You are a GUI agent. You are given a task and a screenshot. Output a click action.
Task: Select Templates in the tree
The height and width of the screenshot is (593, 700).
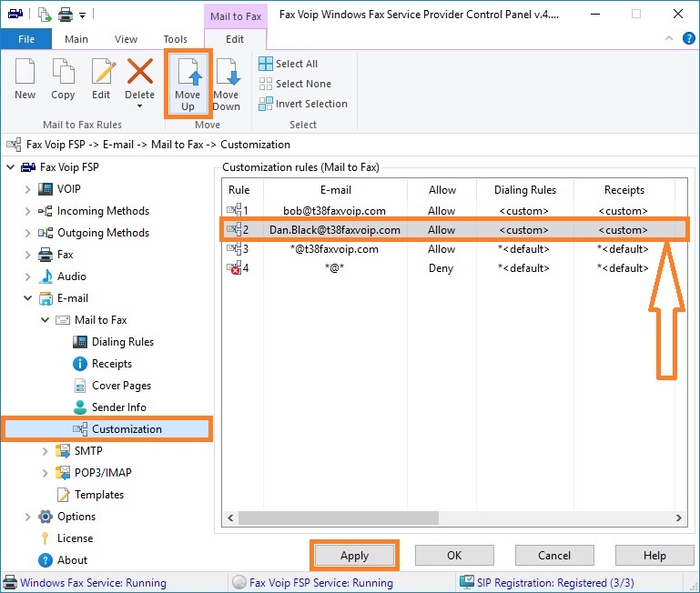click(x=99, y=495)
